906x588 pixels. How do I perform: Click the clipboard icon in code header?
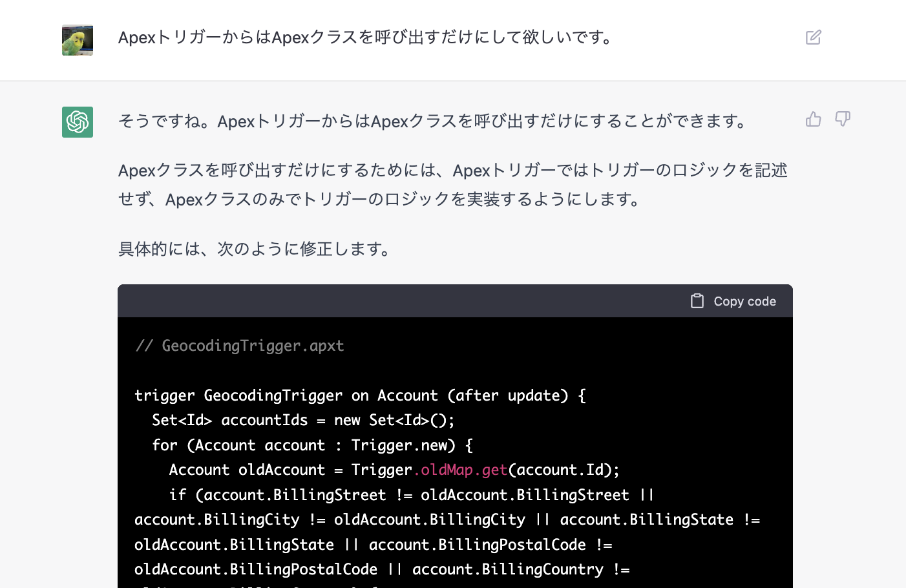click(x=697, y=301)
